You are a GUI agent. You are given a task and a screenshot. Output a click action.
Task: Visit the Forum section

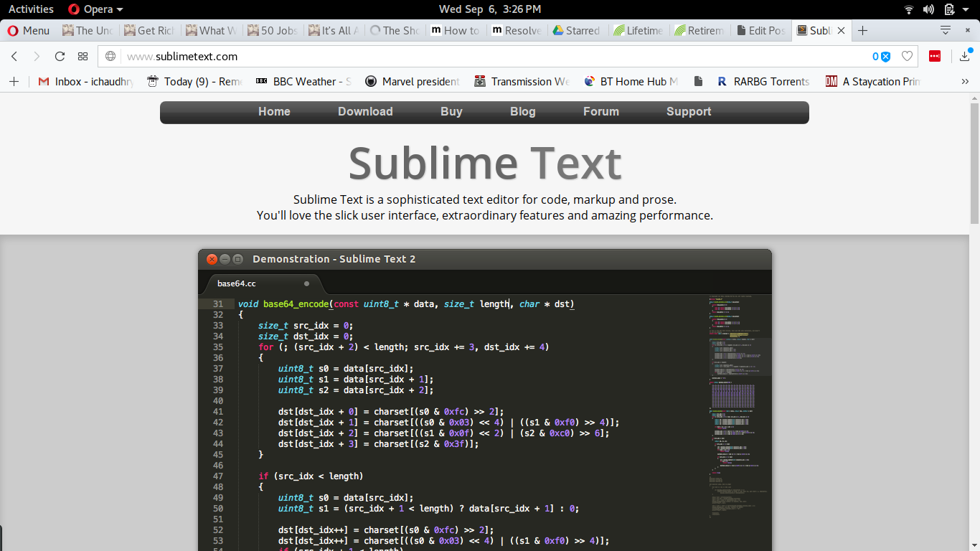(x=601, y=112)
